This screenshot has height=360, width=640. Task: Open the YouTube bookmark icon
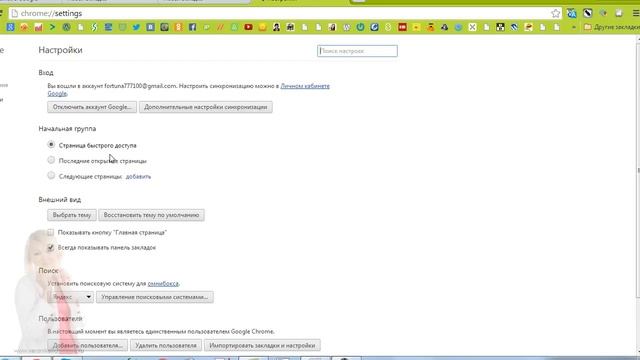[x=248, y=27]
